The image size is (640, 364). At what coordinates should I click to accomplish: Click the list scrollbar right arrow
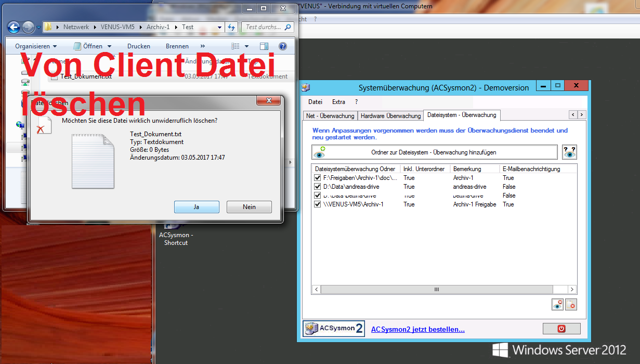click(x=572, y=290)
